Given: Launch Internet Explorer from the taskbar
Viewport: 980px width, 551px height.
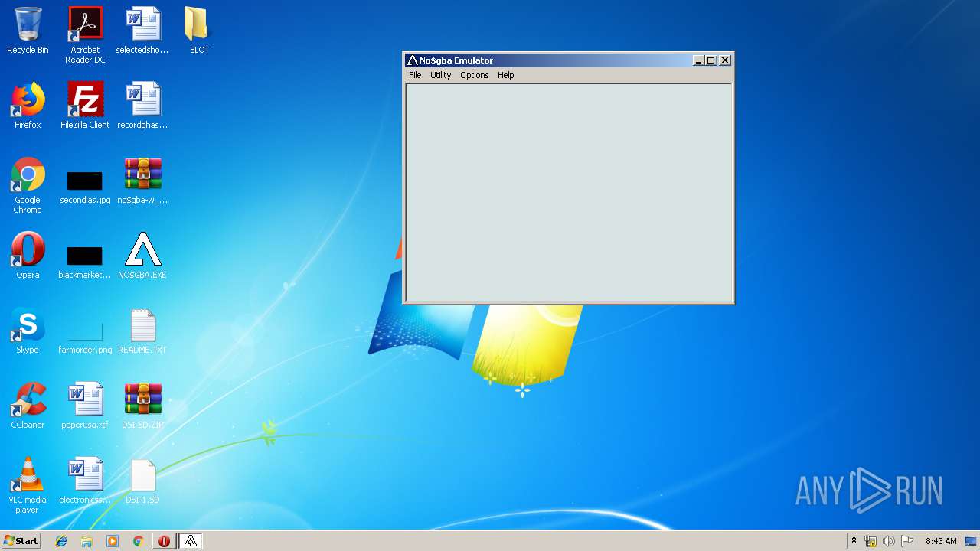Looking at the screenshot, I should point(61,541).
